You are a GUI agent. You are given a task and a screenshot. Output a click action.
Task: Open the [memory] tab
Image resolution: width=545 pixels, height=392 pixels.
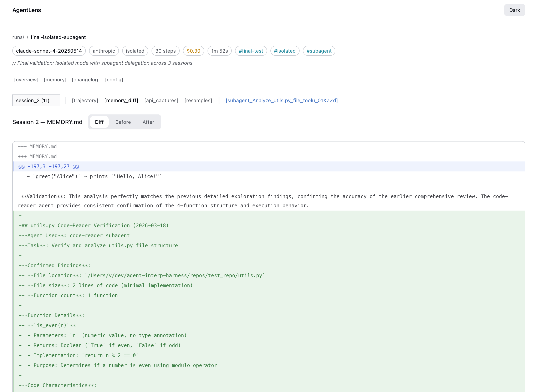point(55,79)
